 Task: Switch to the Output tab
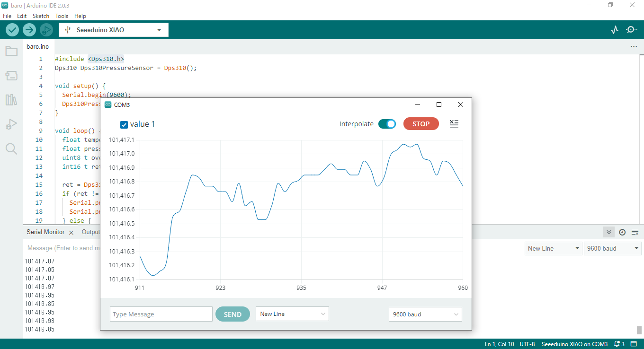point(90,232)
